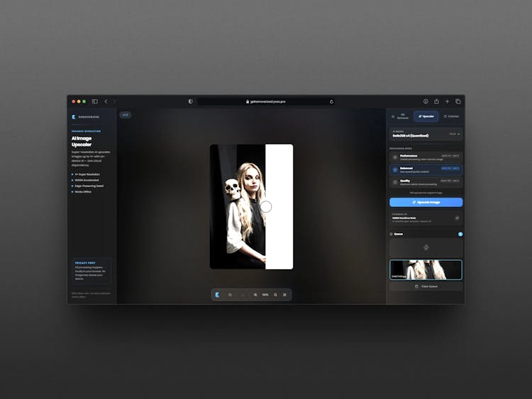Select the Balanced processing mode
The height and width of the screenshot is (399, 532).
pos(426,169)
